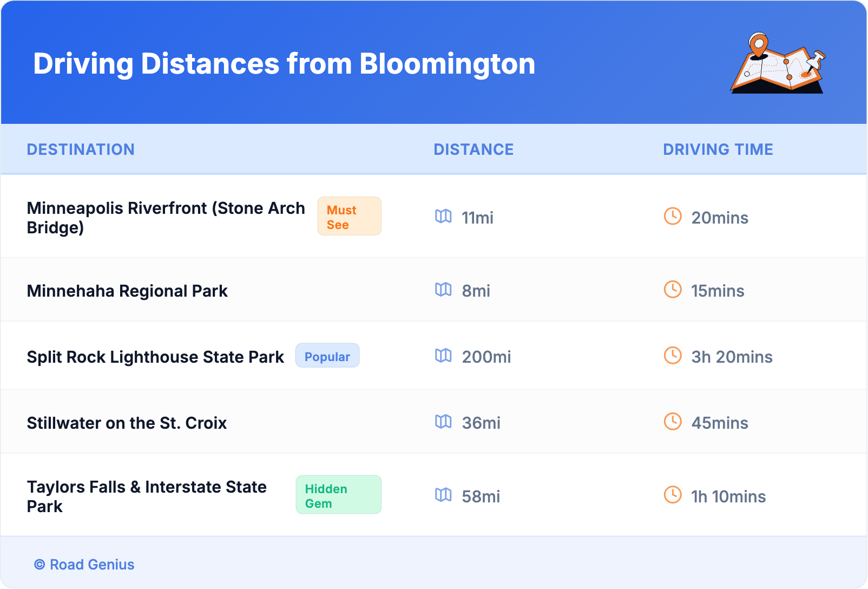This screenshot has height=589, width=868.
Task: Click the clock icon next to 45mins
Action: pyautogui.click(x=673, y=422)
